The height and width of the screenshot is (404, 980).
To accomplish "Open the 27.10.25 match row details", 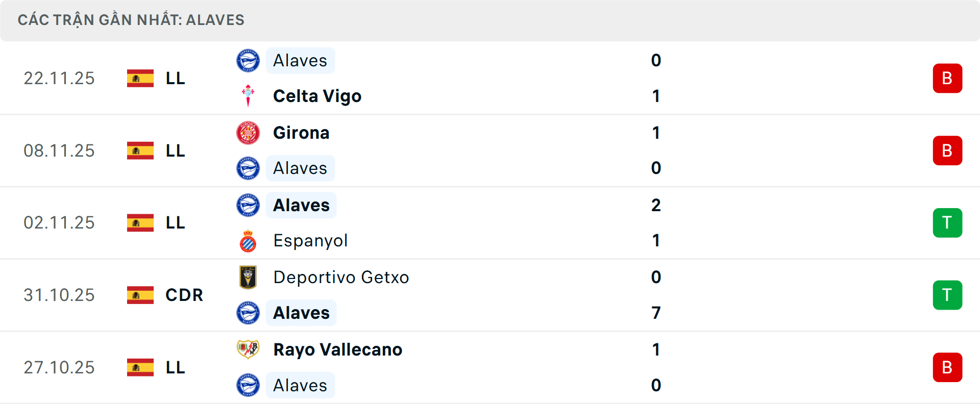I will pos(490,367).
